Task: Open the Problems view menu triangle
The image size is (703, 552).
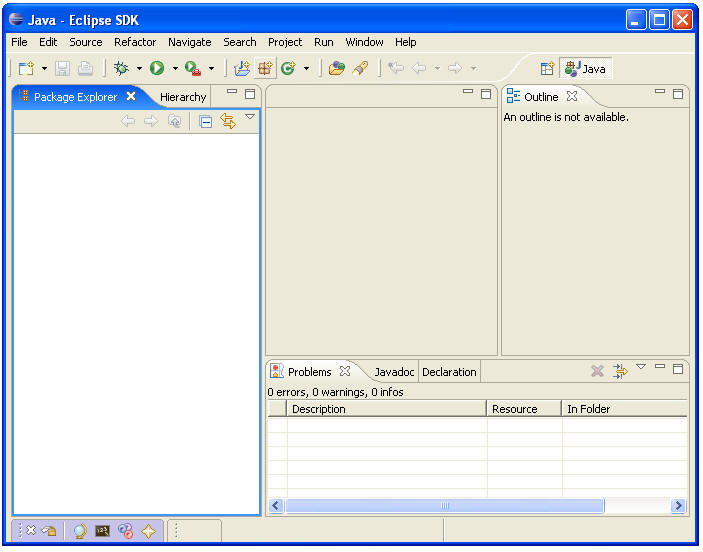Action: coord(641,367)
